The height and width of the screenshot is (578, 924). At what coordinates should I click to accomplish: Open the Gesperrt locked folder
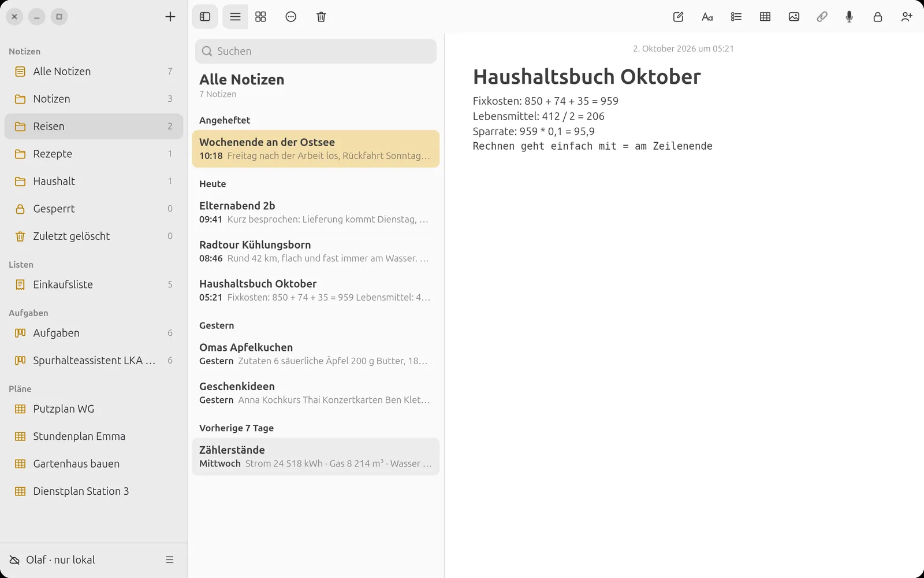coord(94,209)
